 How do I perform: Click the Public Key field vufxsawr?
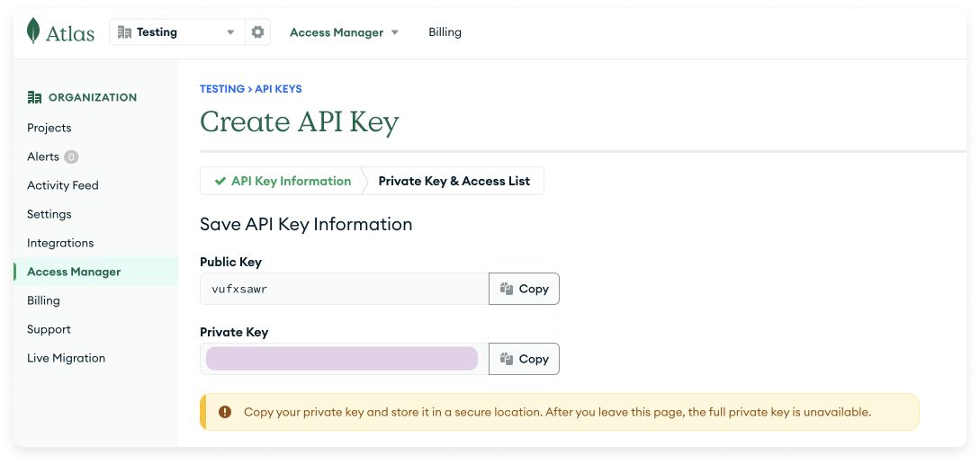click(x=345, y=289)
